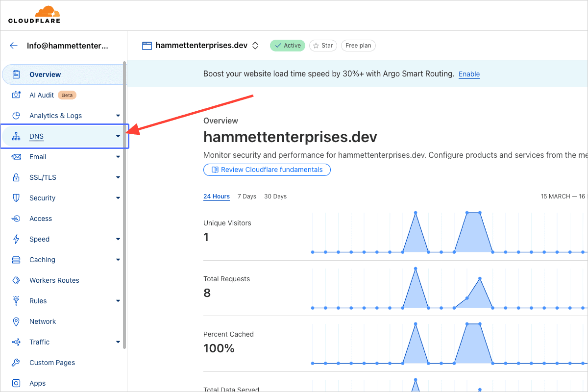This screenshot has width=588, height=392.
Task: Click the Network location pin icon
Action: click(x=16, y=321)
